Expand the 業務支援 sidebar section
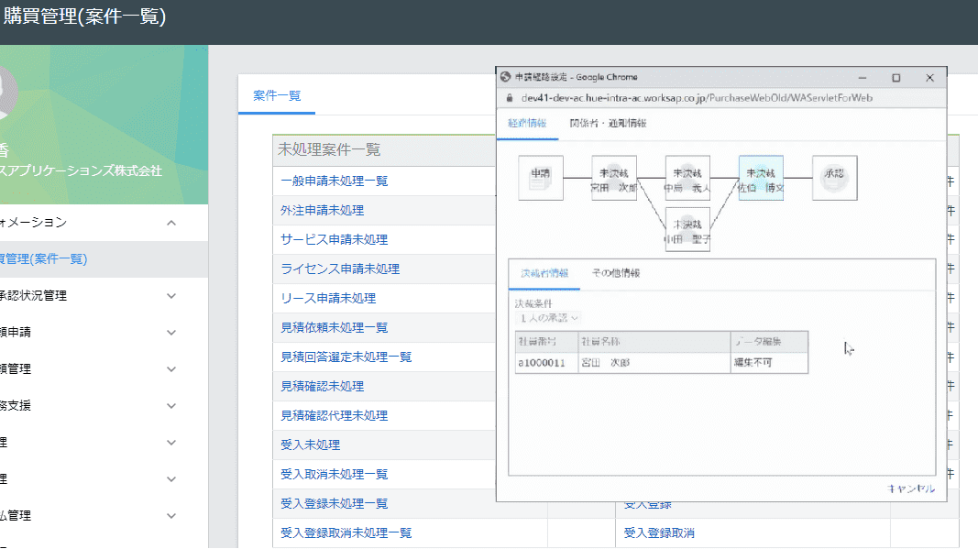This screenshot has height=560, width=978. point(171,406)
